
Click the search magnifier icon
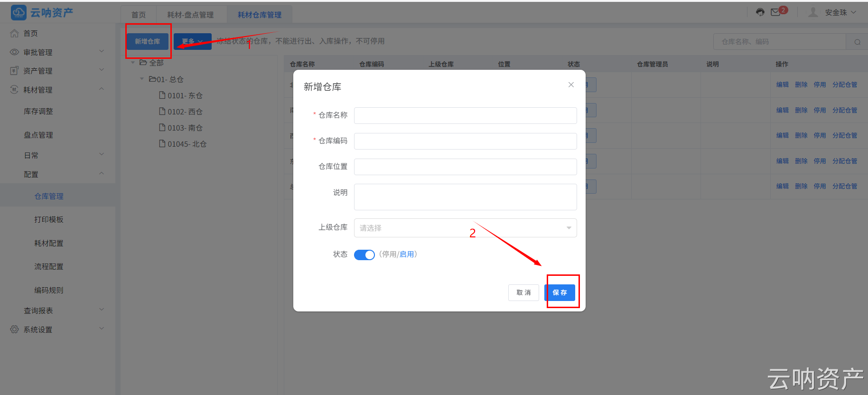click(x=857, y=42)
